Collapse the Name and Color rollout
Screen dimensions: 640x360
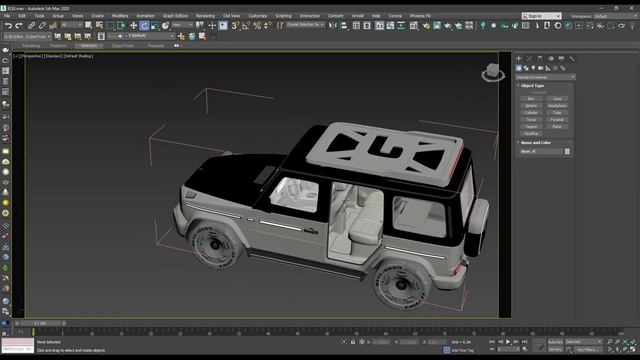tap(536, 143)
